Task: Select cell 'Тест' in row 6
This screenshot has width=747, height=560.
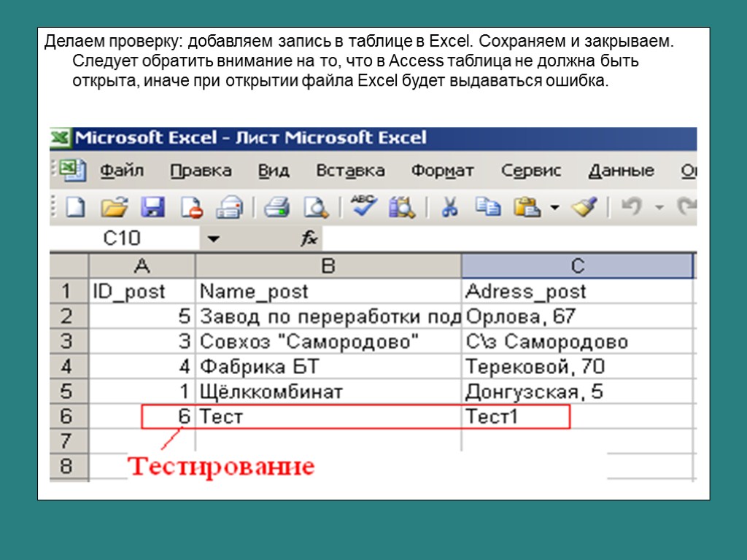Action: pos(328,416)
